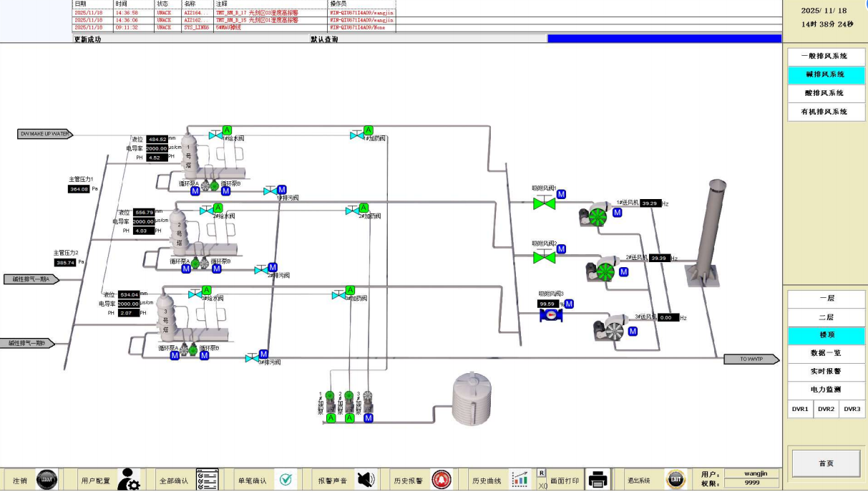Click the 退出系统 EXIT icon
868x492 pixels.
tap(676, 480)
